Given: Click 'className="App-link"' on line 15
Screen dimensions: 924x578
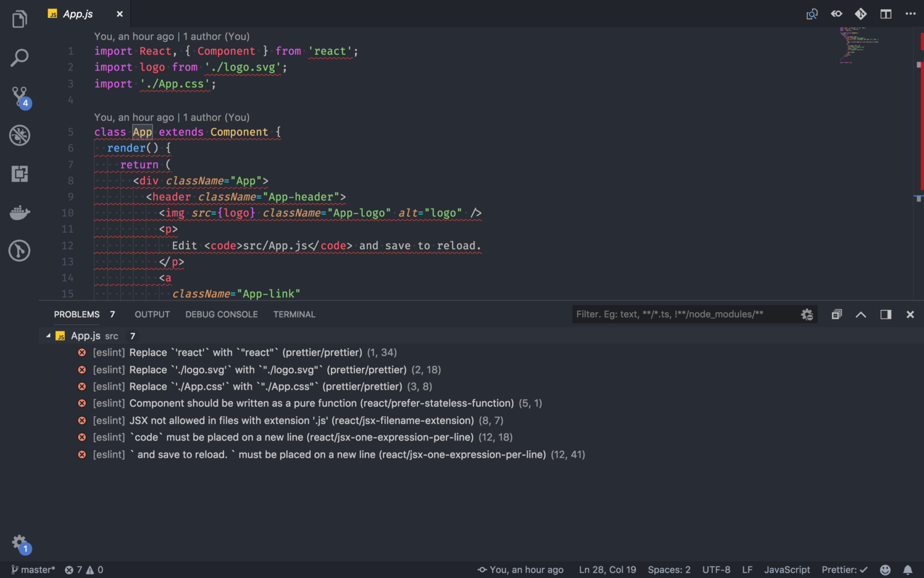Looking at the screenshot, I should click(x=236, y=294).
